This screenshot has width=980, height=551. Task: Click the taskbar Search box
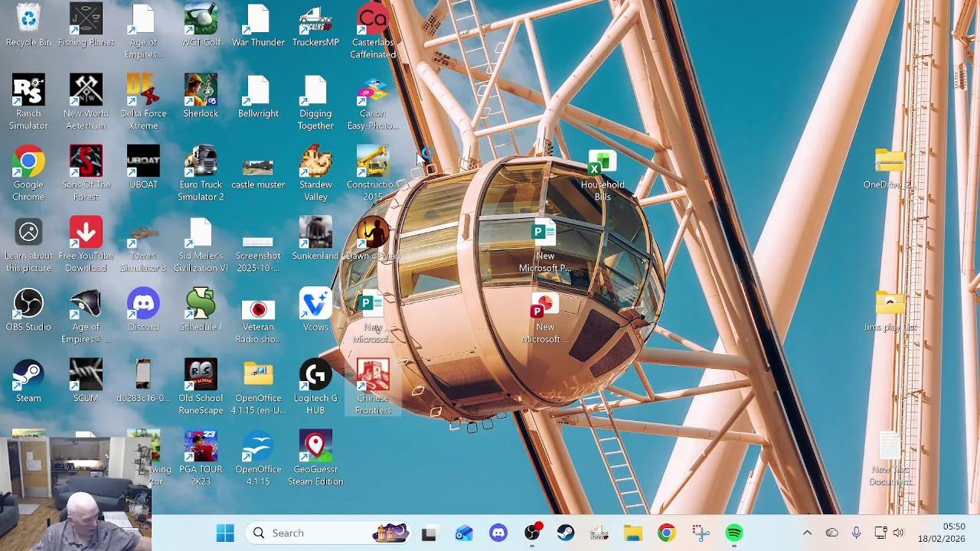coord(328,533)
